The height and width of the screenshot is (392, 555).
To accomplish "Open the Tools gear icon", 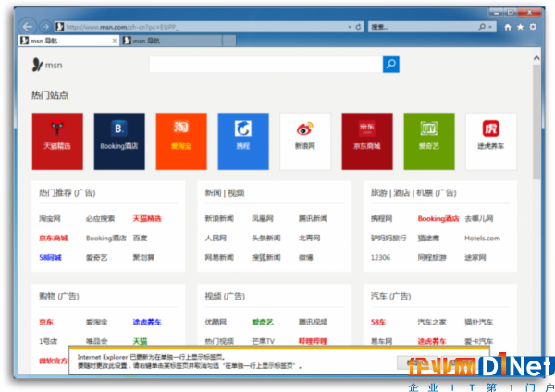I will tap(533, 27).
